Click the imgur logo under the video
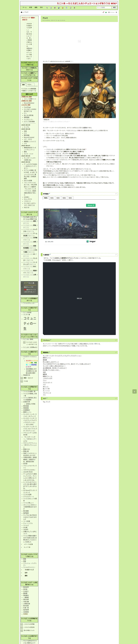The width and height of the screenshot is (138, 644). tap(91, 241)
